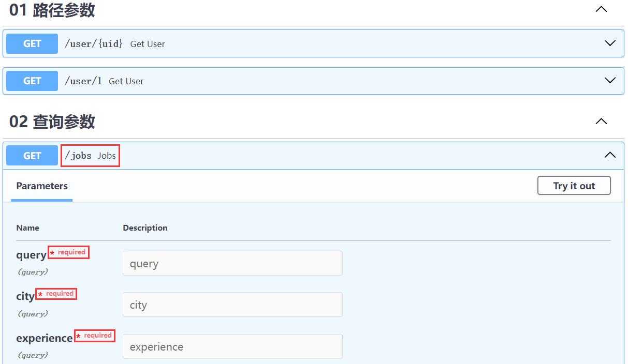628x364 pixels.
Task: Click the Jobs summary label
Action: (x=107, y=156)
